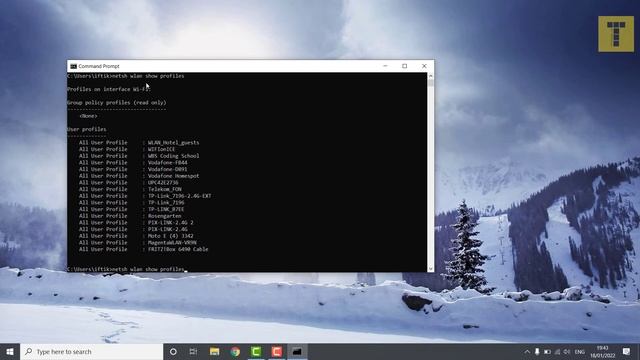Maximize the Command Prompt window
This screenshot has height=360, width=640.
coord(404,66)
